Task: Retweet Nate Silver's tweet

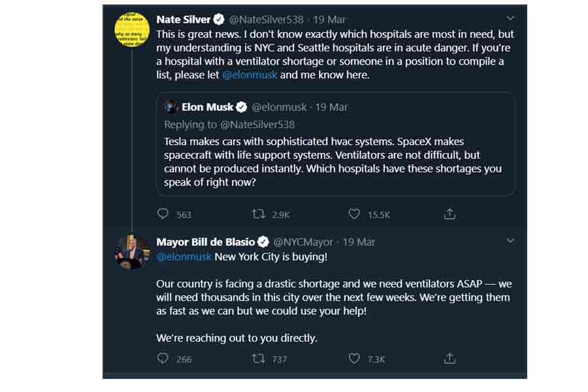Action: 259,214
